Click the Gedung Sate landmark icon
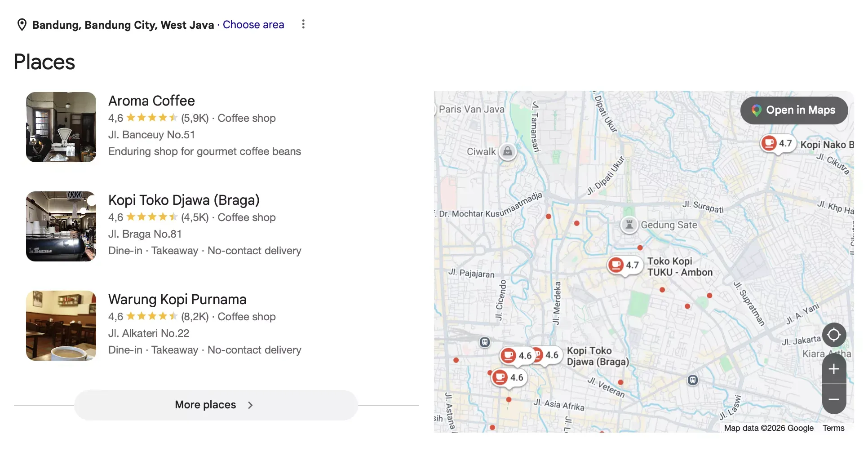This screenshot has height=460, width=868. tap(629, 225)
